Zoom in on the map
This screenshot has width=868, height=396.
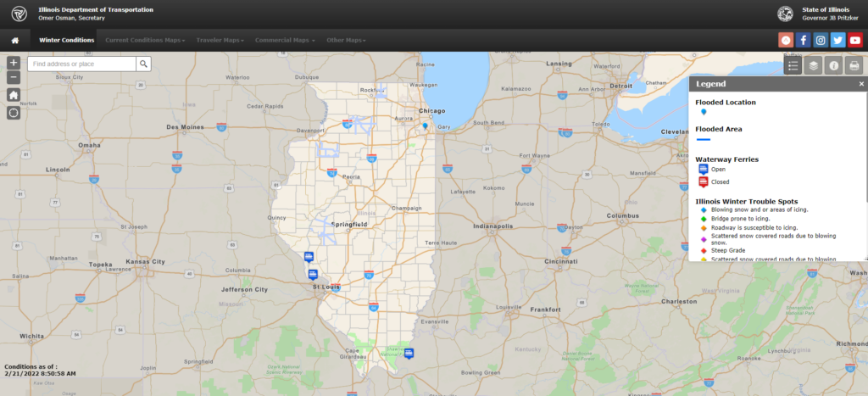click(x=13, y=63)
